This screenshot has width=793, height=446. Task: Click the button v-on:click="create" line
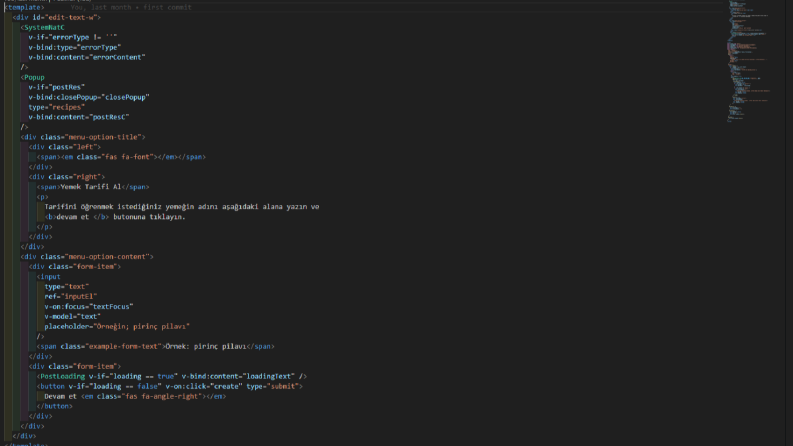170,386
